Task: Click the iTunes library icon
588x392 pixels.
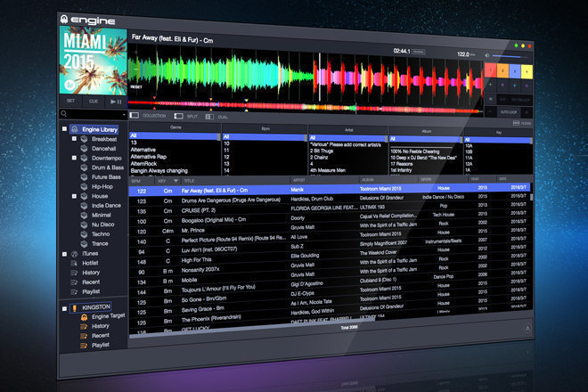Action: pos(75,254)
